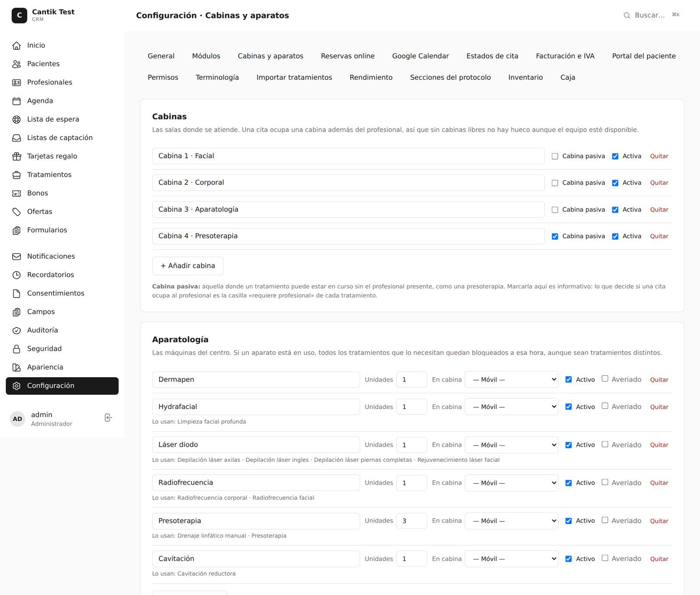Click the Añadir cabina button
The width and height of the screenshot is (700, 595).
tap(188, 266)
